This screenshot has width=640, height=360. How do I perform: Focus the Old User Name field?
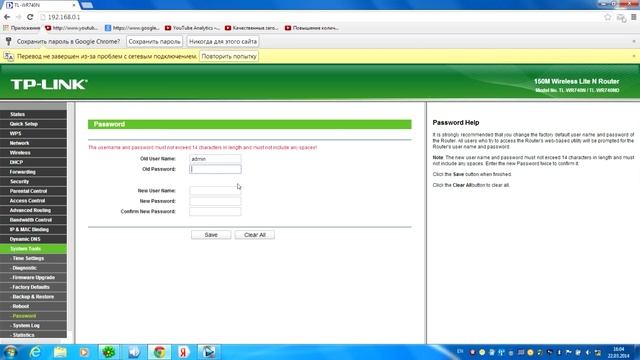tap(215, 159)
